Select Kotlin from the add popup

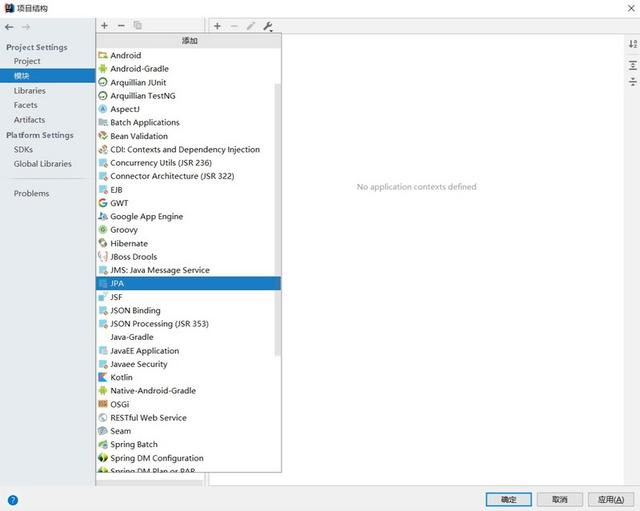tap(121, 378)
